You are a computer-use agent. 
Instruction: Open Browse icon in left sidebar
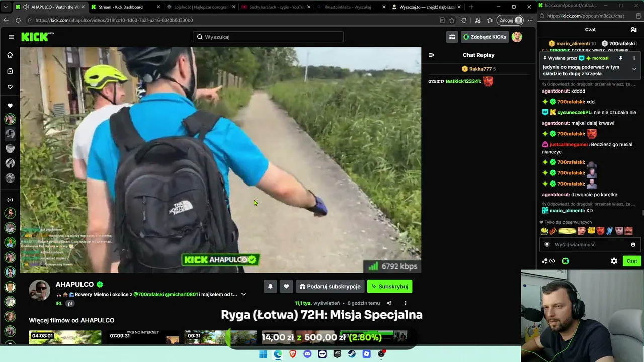click(x=10, y=71)
